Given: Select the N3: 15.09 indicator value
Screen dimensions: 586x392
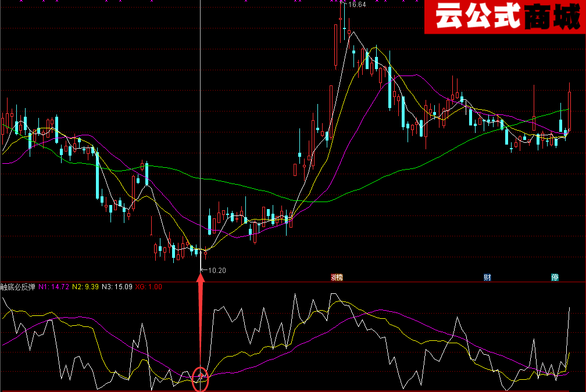Looking at the screenshot, I should (x=117, y=287).
